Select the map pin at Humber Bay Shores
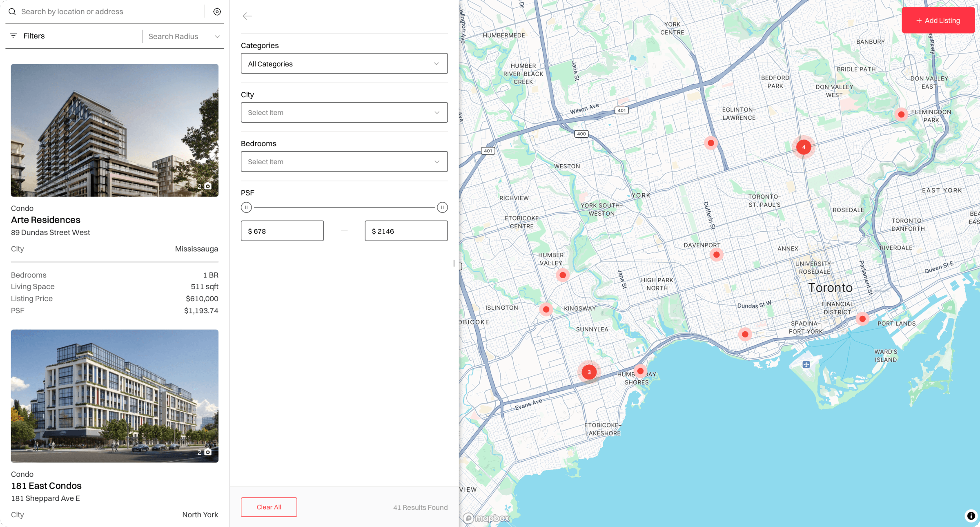Image resolution: width=980 pixels, height=527 pixels. [640, 371]
